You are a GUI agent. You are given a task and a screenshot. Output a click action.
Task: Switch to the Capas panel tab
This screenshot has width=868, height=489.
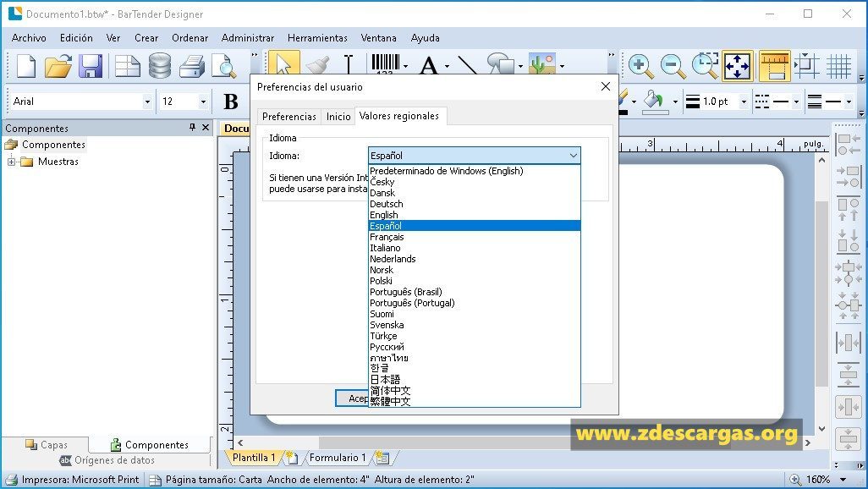click(x=47, y=445)
